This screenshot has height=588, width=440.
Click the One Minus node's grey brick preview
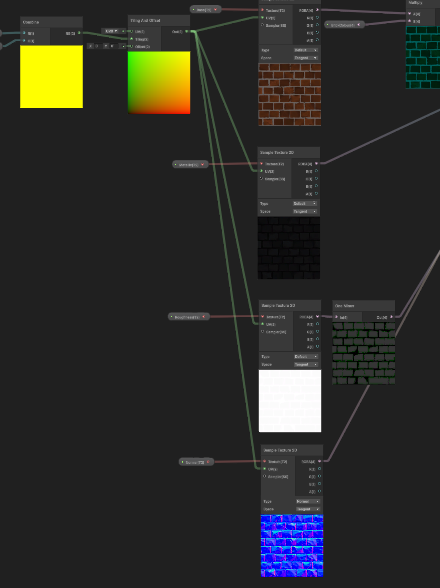pos(363,353)
